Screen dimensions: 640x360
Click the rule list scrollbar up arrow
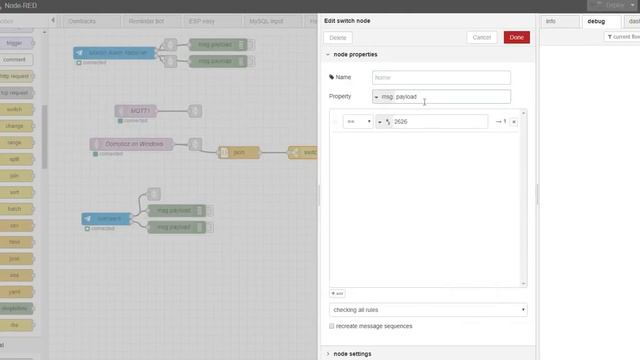click(524, 113)
